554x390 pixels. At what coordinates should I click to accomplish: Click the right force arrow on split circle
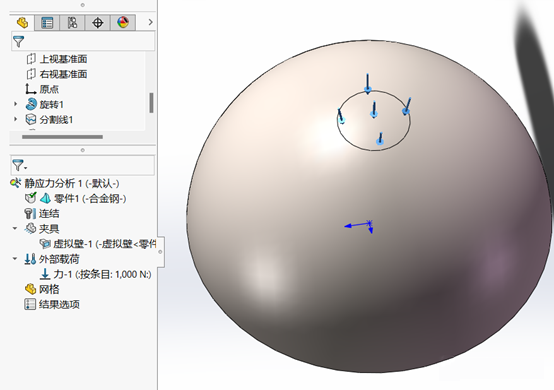point(407,107)
